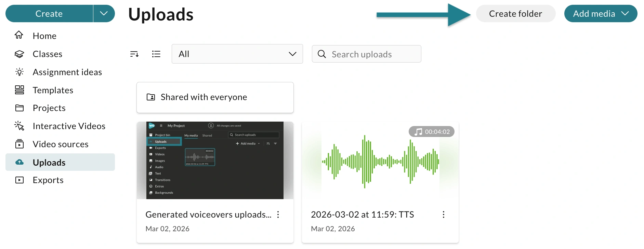The height and width of the screenshot is (249, 644).
Task: Switch to list view icon
Action: (156, 54)
